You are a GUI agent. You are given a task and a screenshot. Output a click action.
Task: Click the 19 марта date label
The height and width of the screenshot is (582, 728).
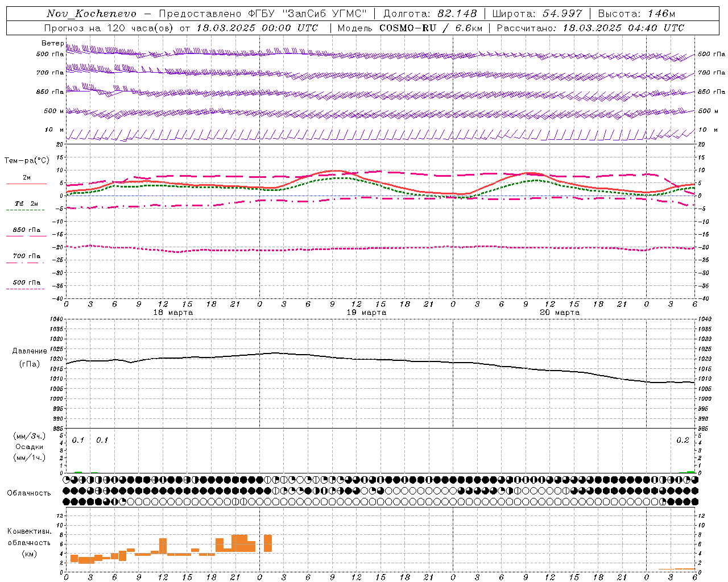366,313
